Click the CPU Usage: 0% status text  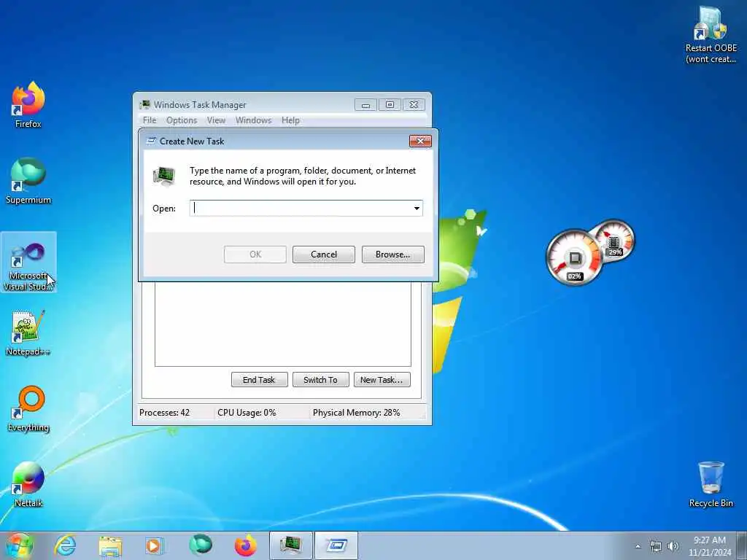pos(247,413)
